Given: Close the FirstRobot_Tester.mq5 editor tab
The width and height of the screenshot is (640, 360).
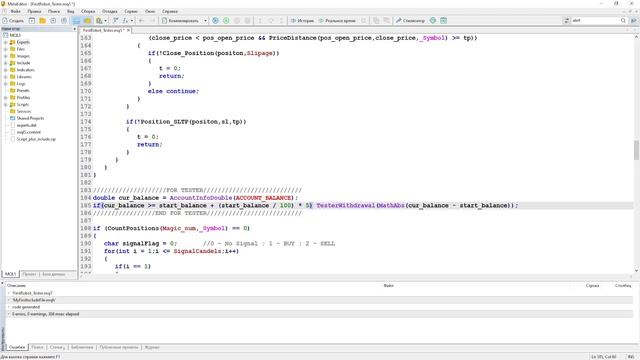Looking at the screenshot, I should click(x=128, y=30).
